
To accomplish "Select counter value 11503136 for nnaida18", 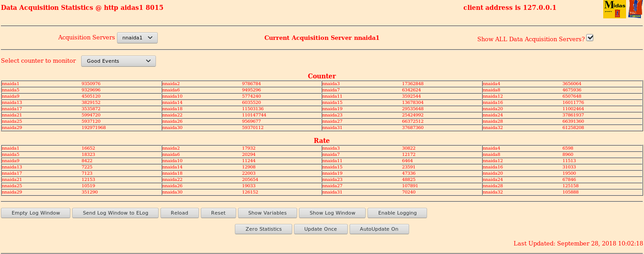I will click(x=253, y=109).
